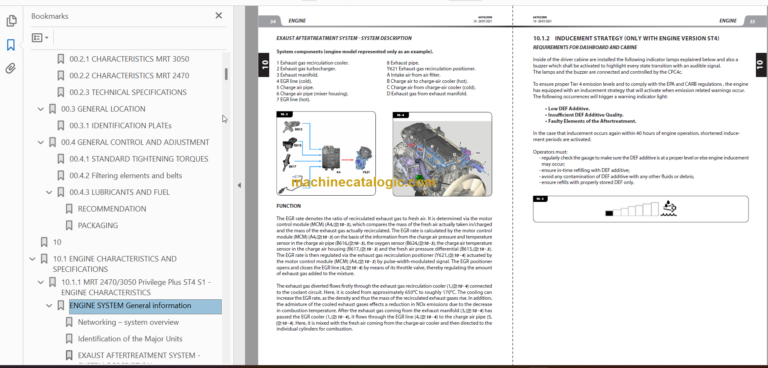The width and height of the screenshot is (768, 368).
Task: Select 00.4 GENERAL CONTROL AND ADJUSTMENT
Action: [135, 142]
